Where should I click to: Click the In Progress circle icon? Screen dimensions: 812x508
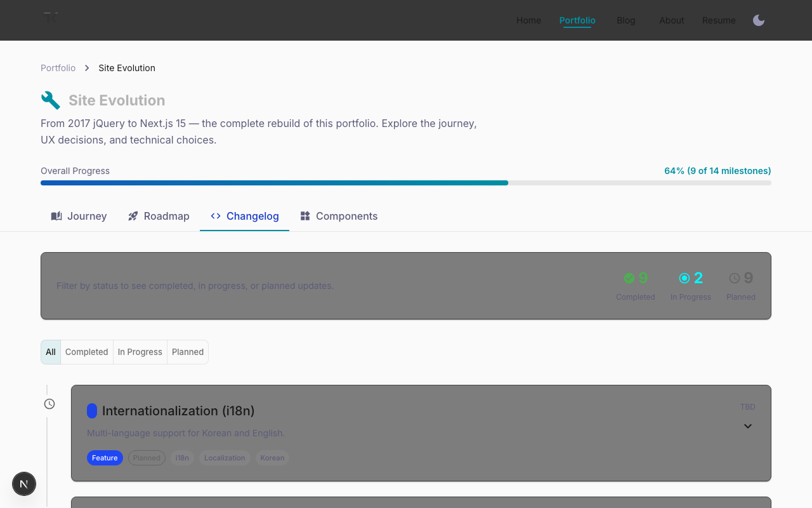[x=684, y=278]
